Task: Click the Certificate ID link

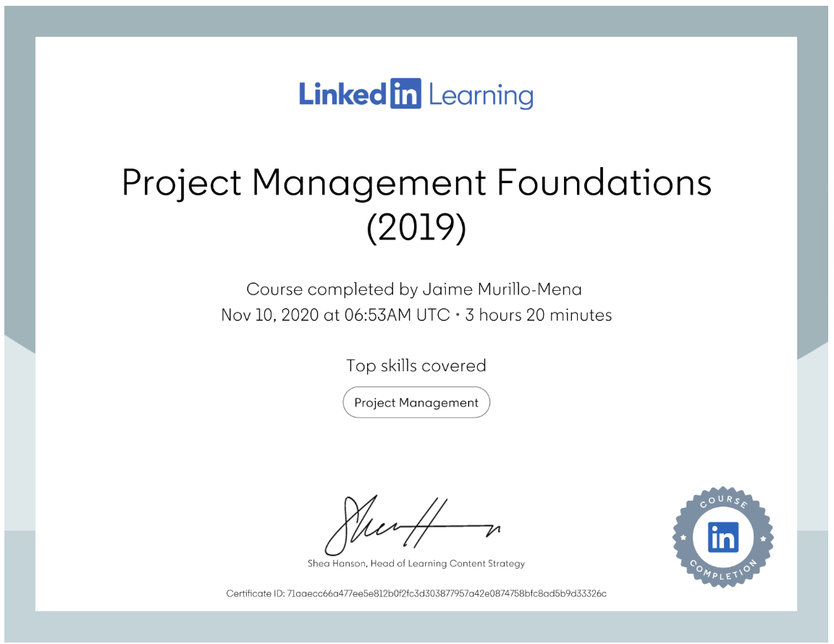Action: 416,593
